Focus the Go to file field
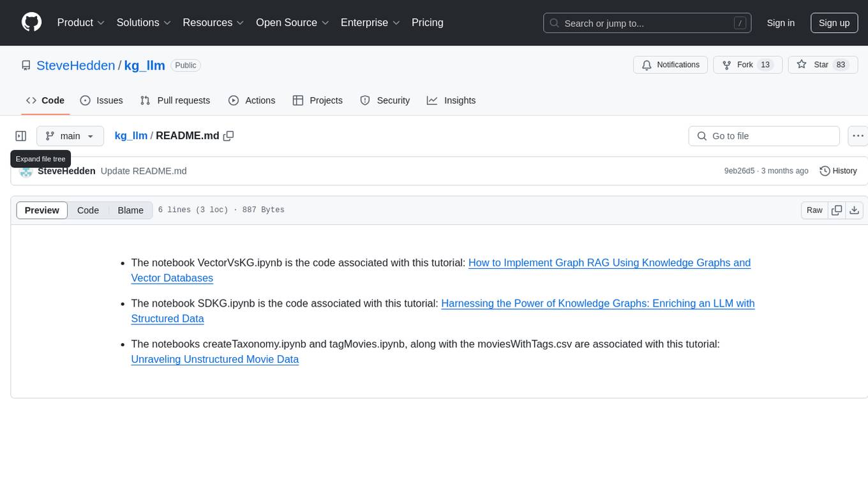The image size is (868, 488). [764, 136]
